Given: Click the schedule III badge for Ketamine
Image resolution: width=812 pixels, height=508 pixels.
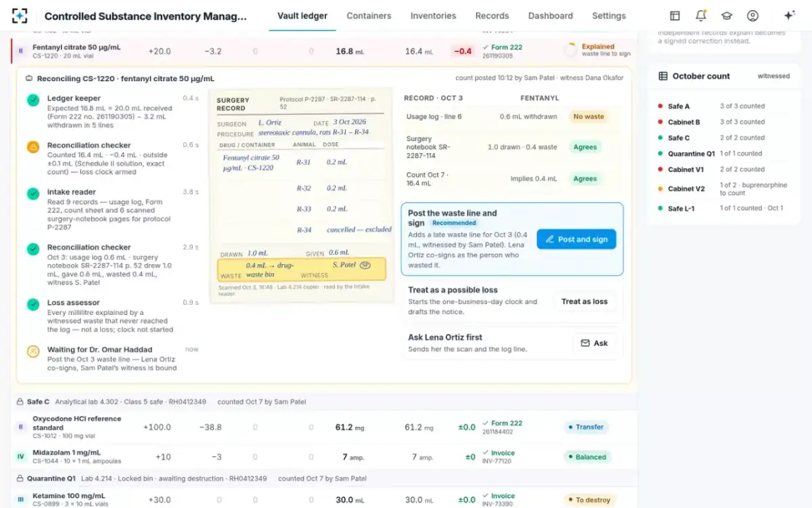Looking at the screenshot, I should (20, 500).
